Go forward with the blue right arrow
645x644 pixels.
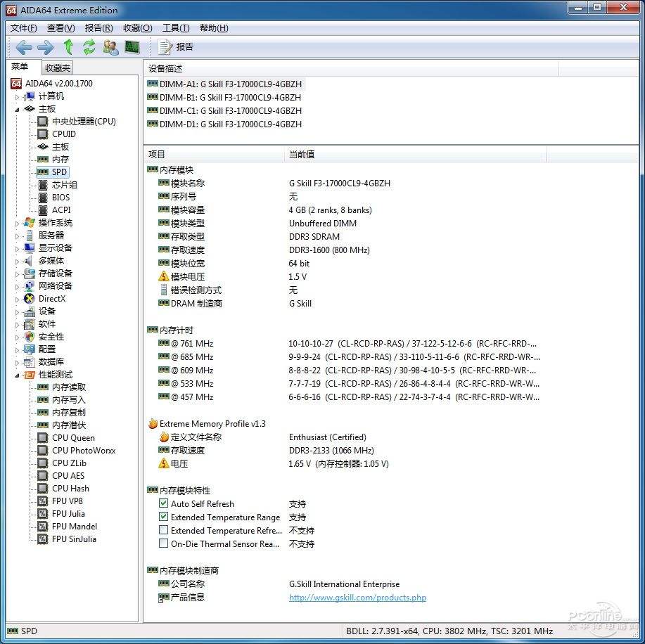(45, 47)
